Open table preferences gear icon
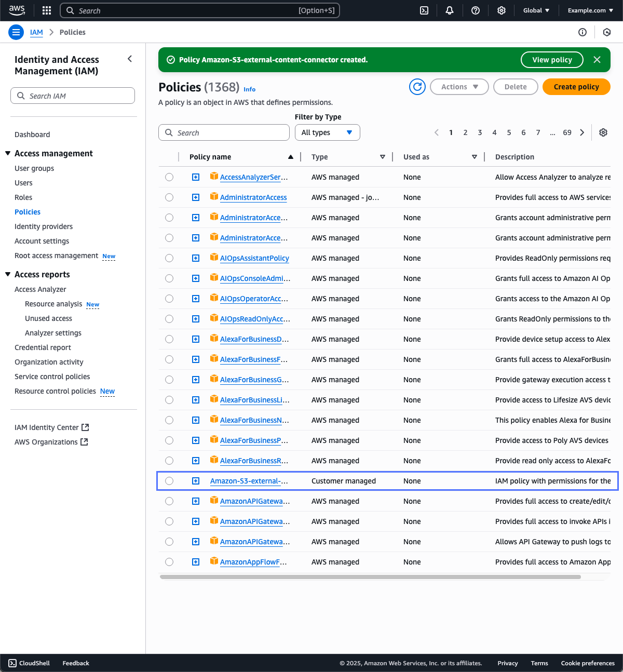 (603, 132)
